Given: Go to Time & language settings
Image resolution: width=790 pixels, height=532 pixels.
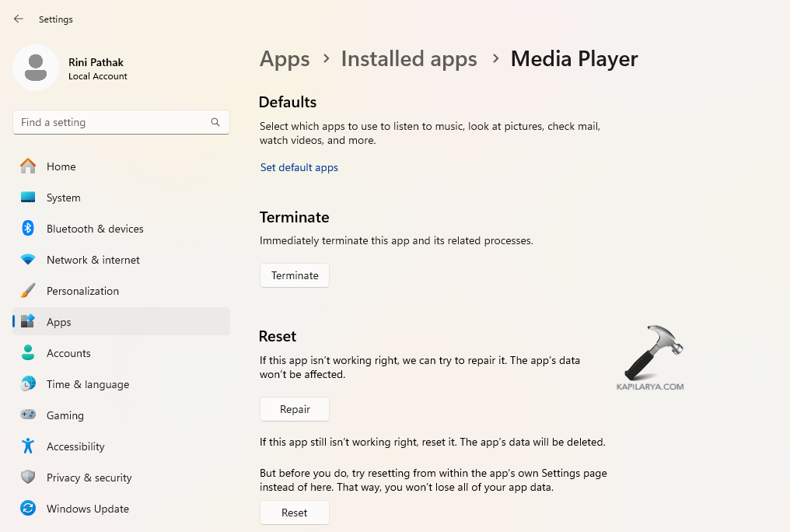Looking at the screenshot, I should point(87,384).
